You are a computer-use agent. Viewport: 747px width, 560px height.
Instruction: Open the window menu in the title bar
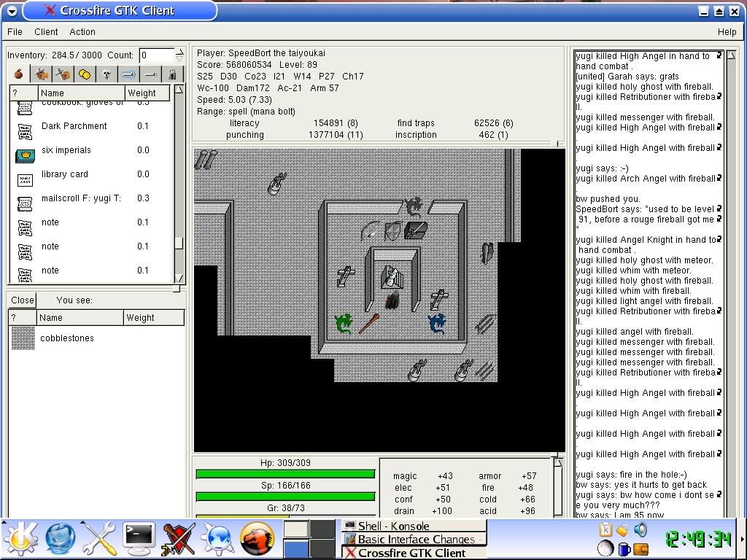pos(12,11)
